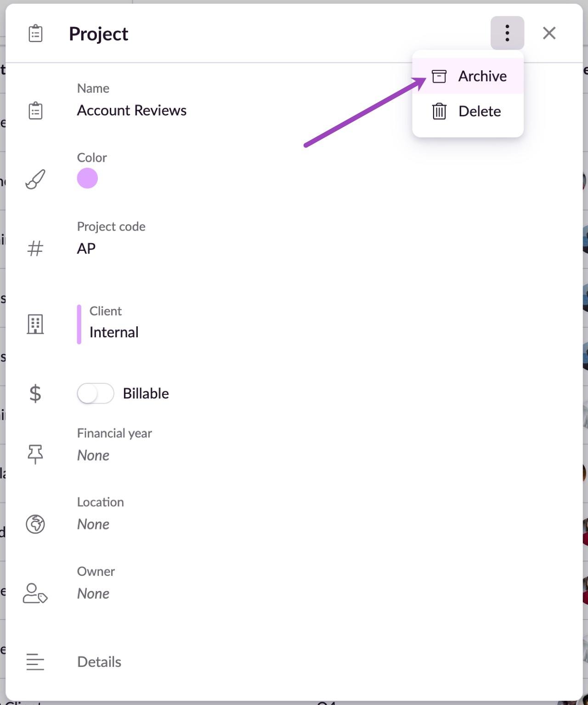Screen dimensions: 588x705
Task: Select Archive from the options menu
Action: coord(468,76)
